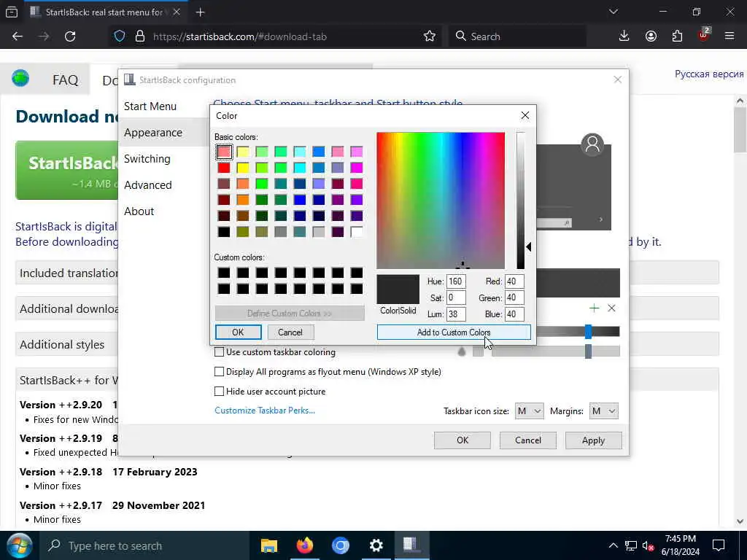
Task: Open the extensions puzzle icon
Action: [x=677, y=36]
